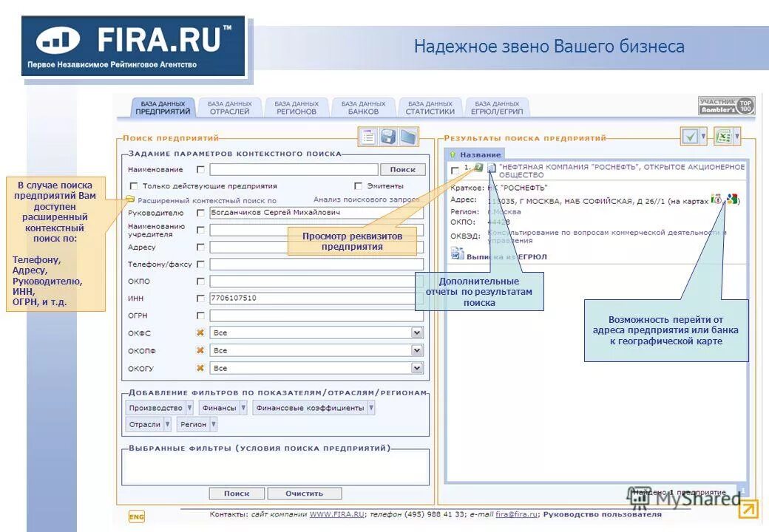
Task: Toggle the Телефону/факсу checkbox
Action: (200, 264)
